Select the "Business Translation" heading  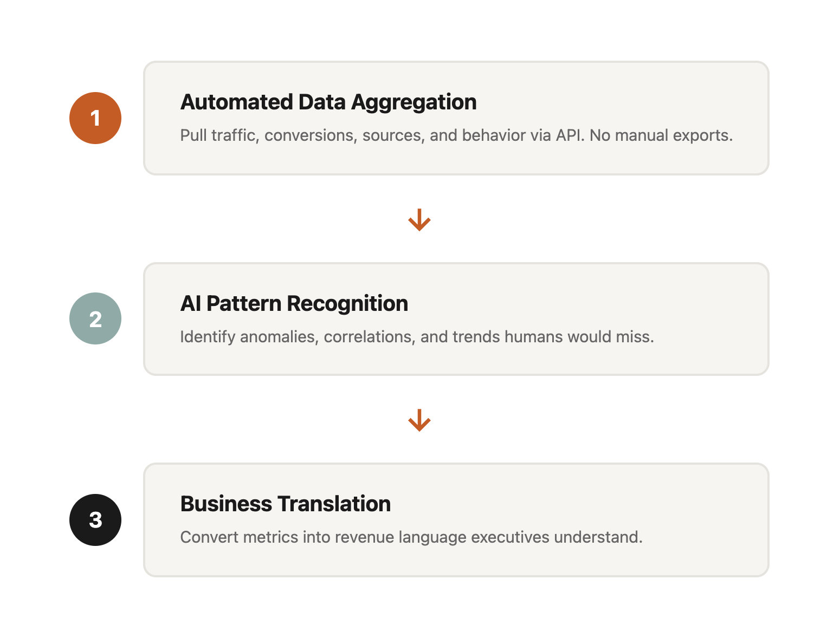(286, 504)
